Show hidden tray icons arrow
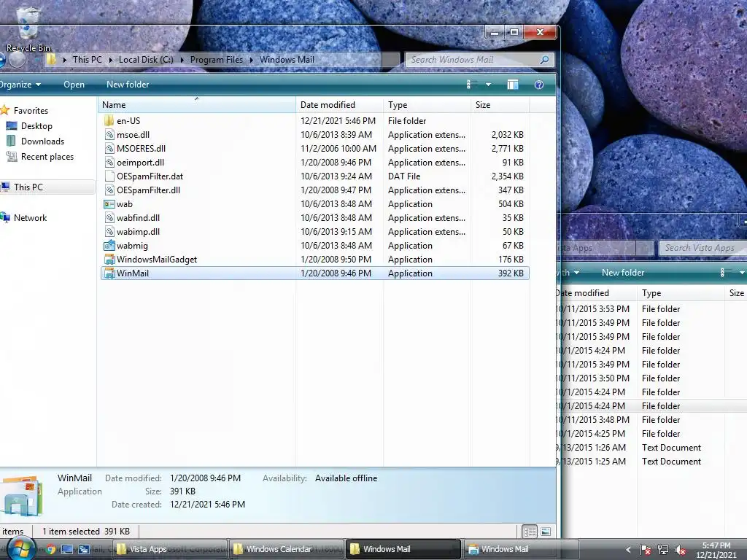747x560 pixels. tap(628, 550)
